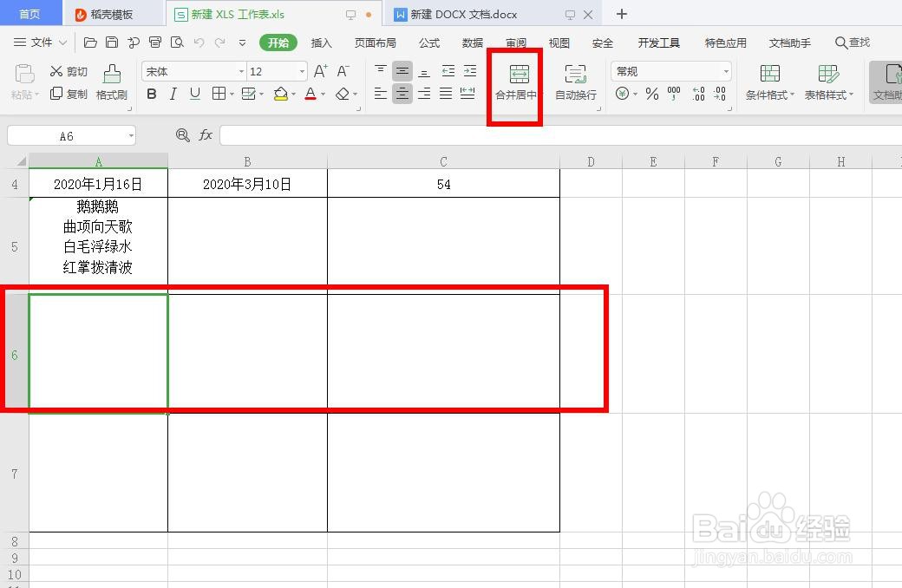The height and width of the screenshot is (588, 902).
Task: Click the Redo arrow
Action: [x=219, y=42]
